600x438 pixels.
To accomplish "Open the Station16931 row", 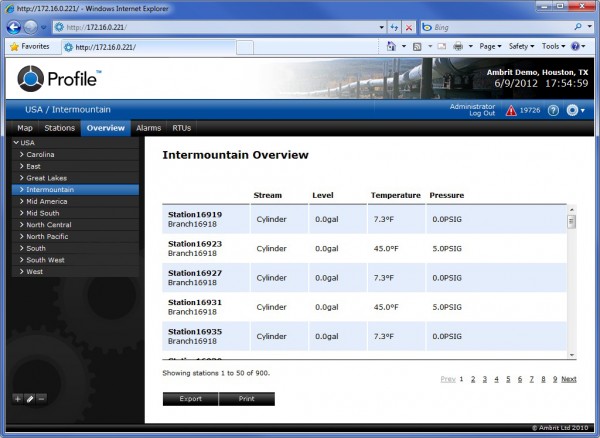I will tap(364, 307).
